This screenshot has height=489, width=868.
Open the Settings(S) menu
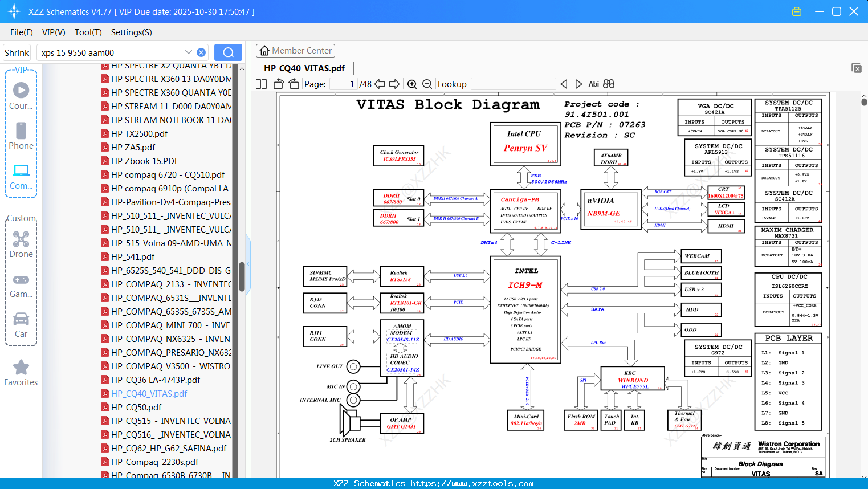click(132, 32)
